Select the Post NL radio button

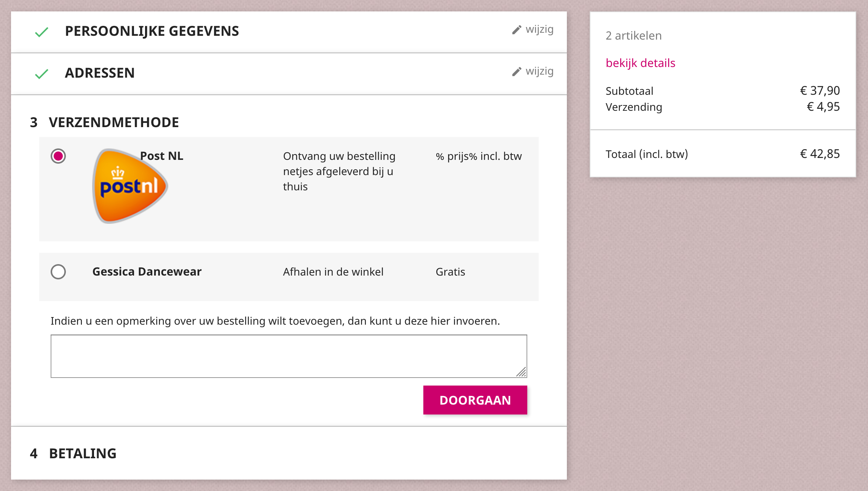pos(58,156)
